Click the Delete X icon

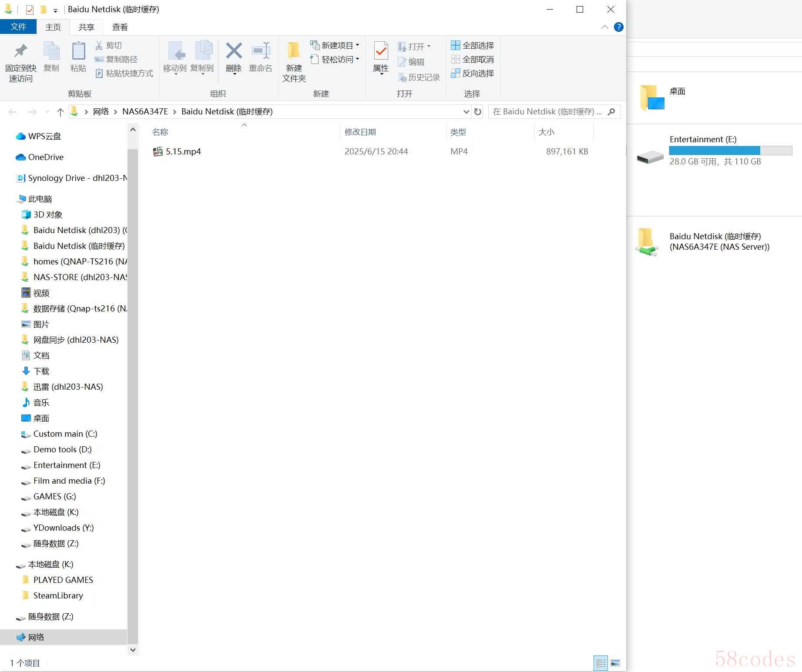click(234, 51)
